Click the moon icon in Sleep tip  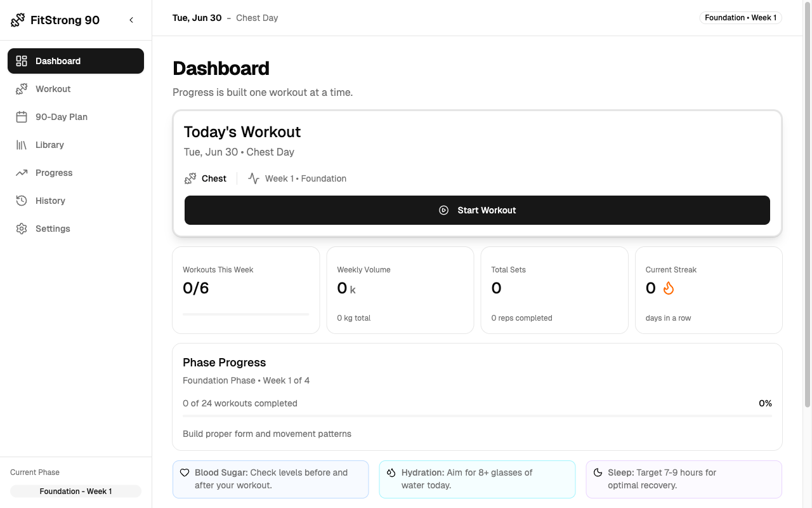(x=598, y=473)
